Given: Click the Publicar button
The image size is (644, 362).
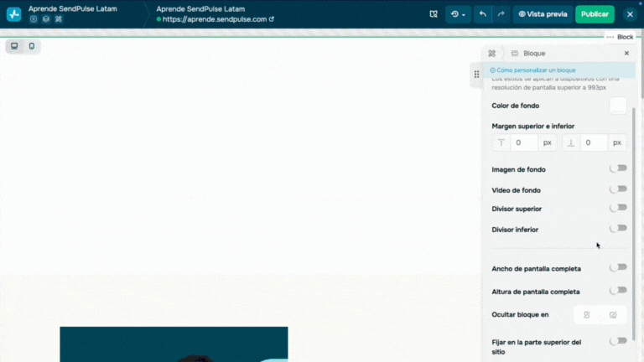Looking at the screenshot, I should tap(595, 14).
